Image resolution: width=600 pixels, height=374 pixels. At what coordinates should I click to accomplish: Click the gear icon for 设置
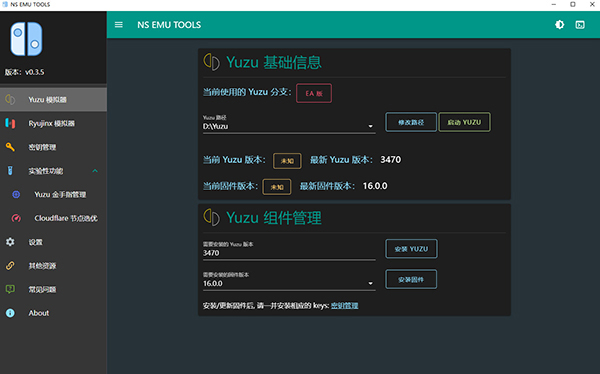10,242
